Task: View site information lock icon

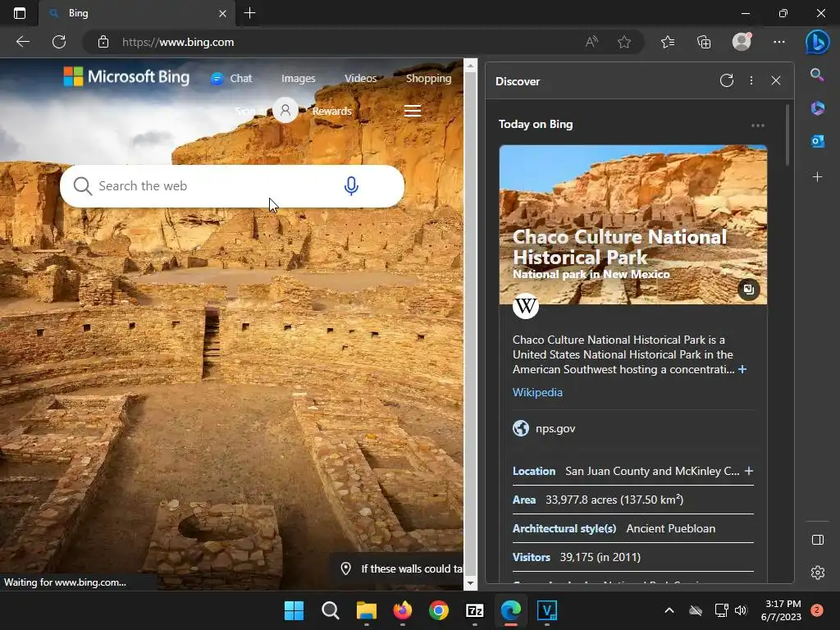Action: [103, 42]
